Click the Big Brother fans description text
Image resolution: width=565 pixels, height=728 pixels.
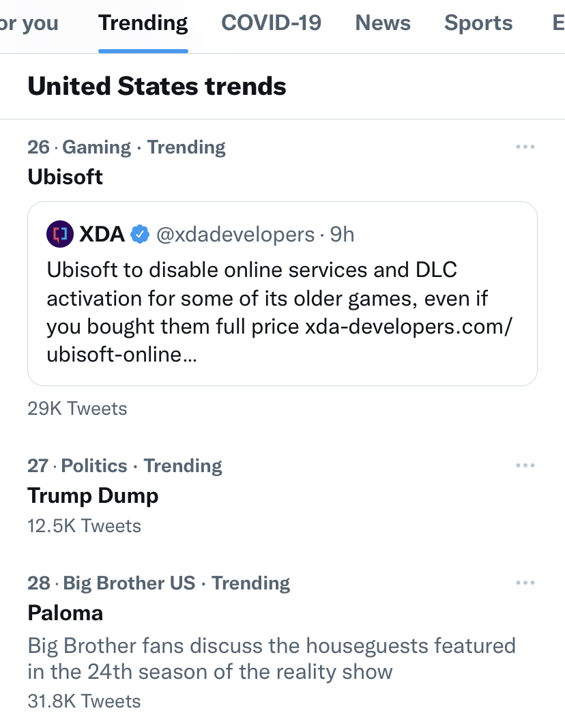click(272, 659)
